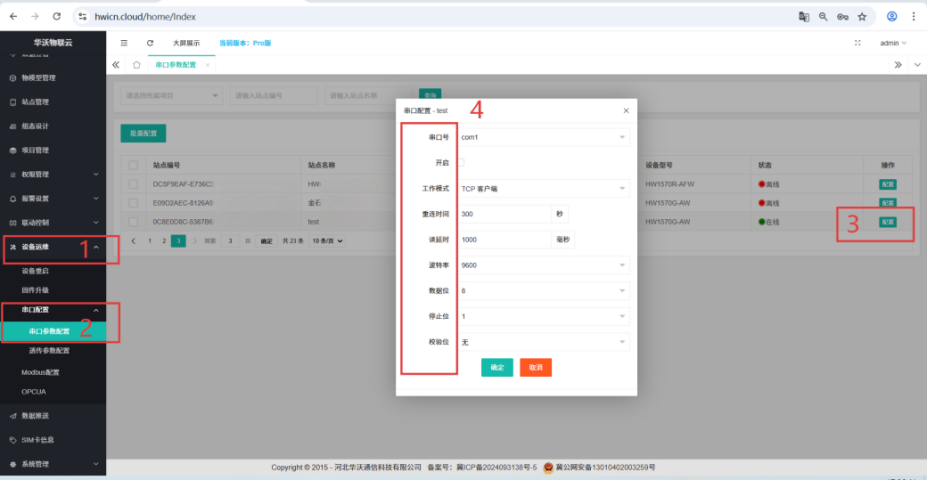The height and width of the screenshot is (480, 927).
Task: Open 大屏展示 in the top toolbar
Action: (x=186, y=43)
